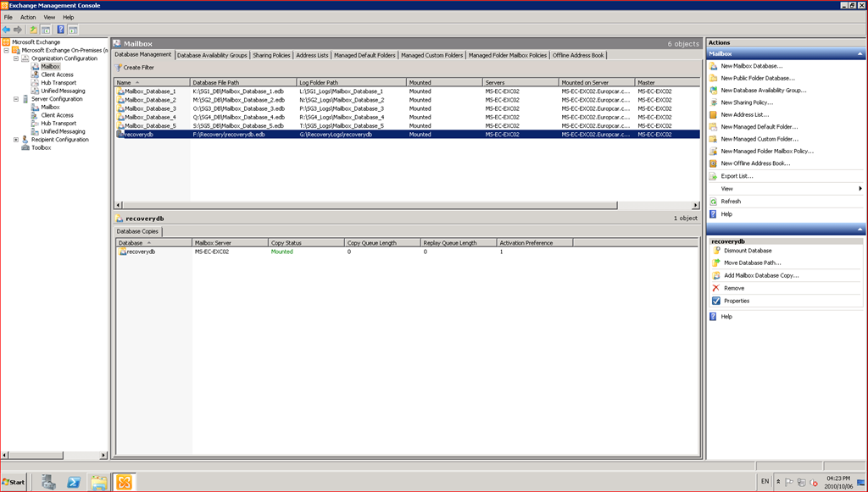
Task: Click Refresh in the Actions pane
Action: coord(731,202)
